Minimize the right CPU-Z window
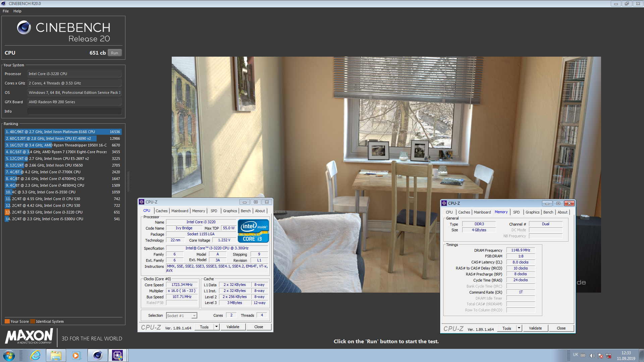 (x=547, y=203)
